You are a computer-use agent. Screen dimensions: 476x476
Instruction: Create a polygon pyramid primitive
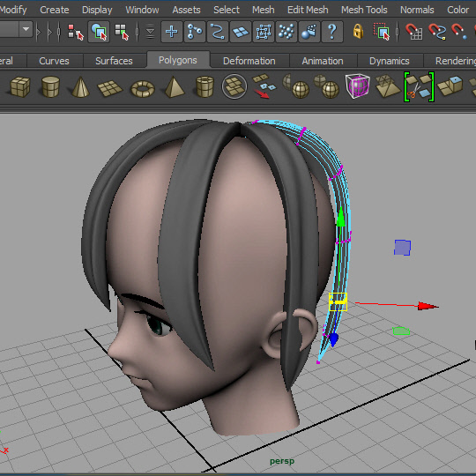tap(175, 86)
